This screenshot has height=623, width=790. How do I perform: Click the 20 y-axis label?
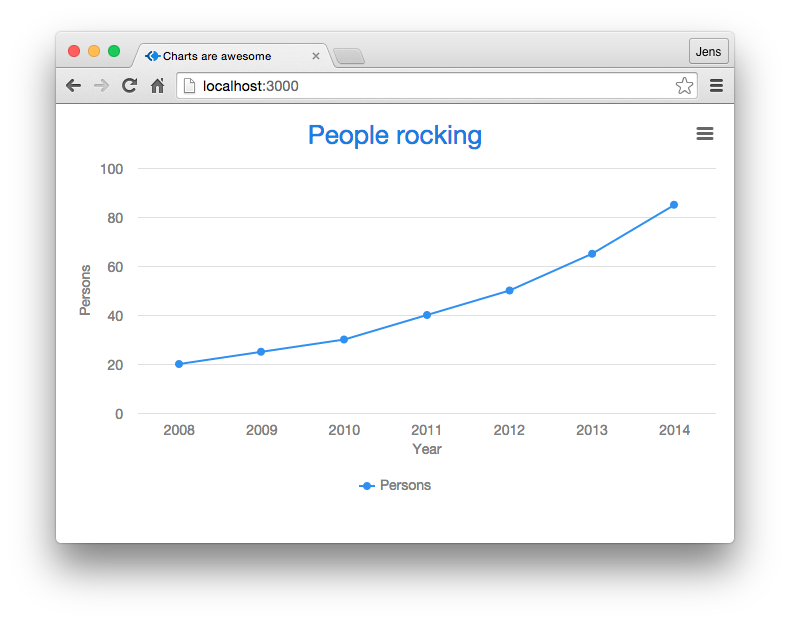[115, 365]
